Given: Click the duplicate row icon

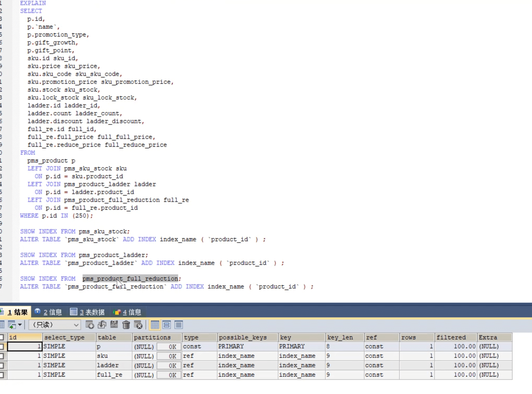Looking at the screenshot, I should coord(102,325).
